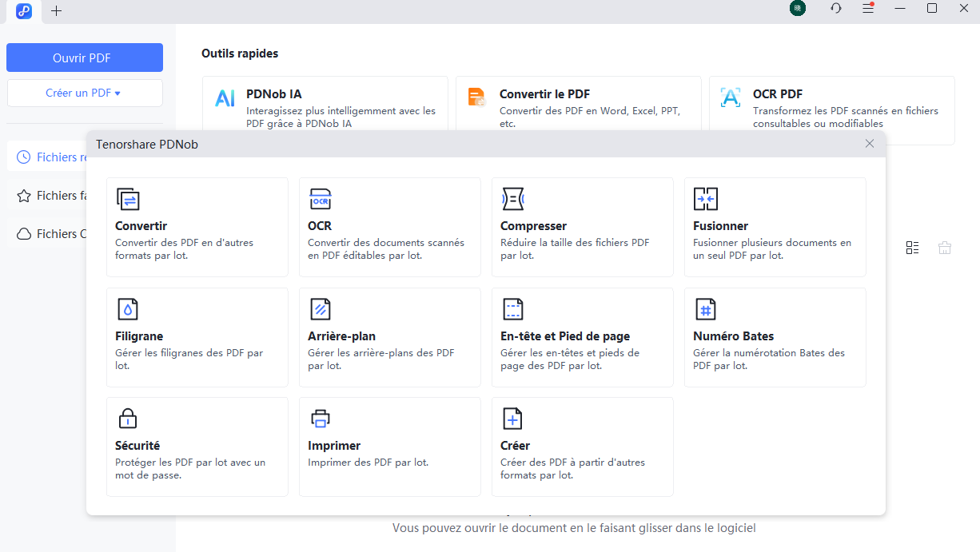Open the Filigrane watermark icon
This screenshot has width=980, height=552.
click(x=128, y=309)
